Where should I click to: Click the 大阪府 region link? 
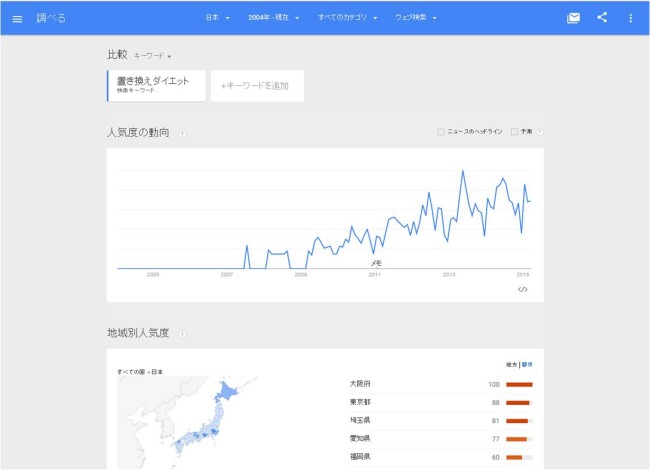pos(360,384)
